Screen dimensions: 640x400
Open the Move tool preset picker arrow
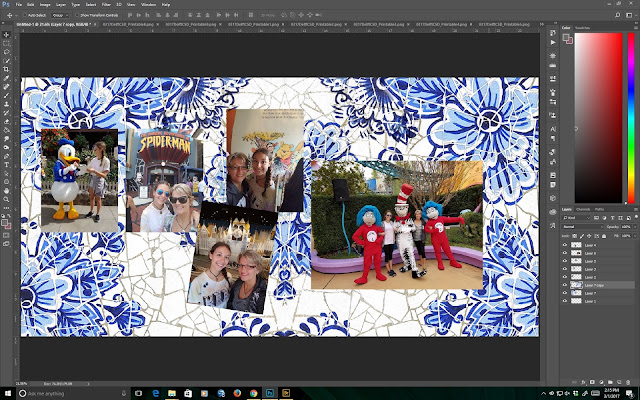(x=16, y=15)
